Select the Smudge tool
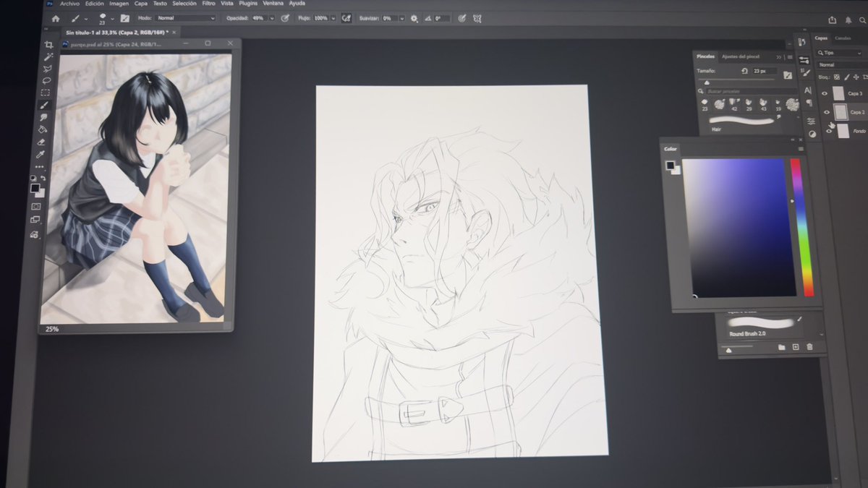Viewport: 868px width, 488px height. coord(45,116)
